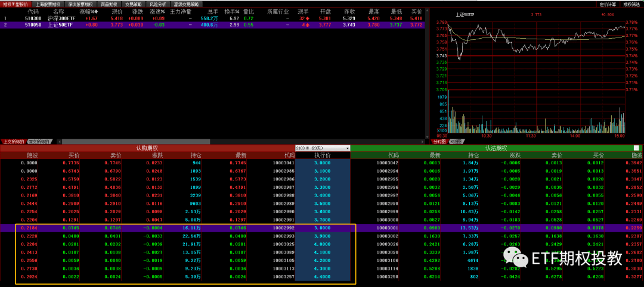The image size is (644, 287).
Task: Switch to the 深交所标的 tab
Action: (40, 142)
